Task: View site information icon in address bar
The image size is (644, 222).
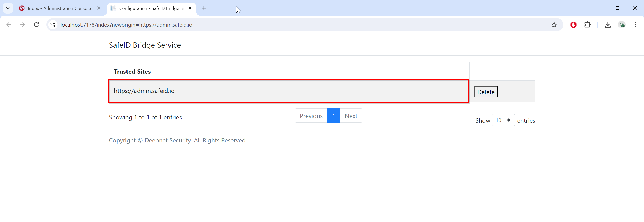Action: pyautogui.click(x=53, y=25)
